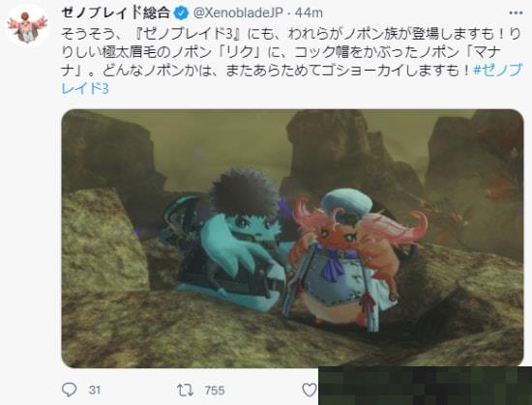Click the blue verified badge
The width and height of the screenshot is (532, 405).
tap(181, 14)
